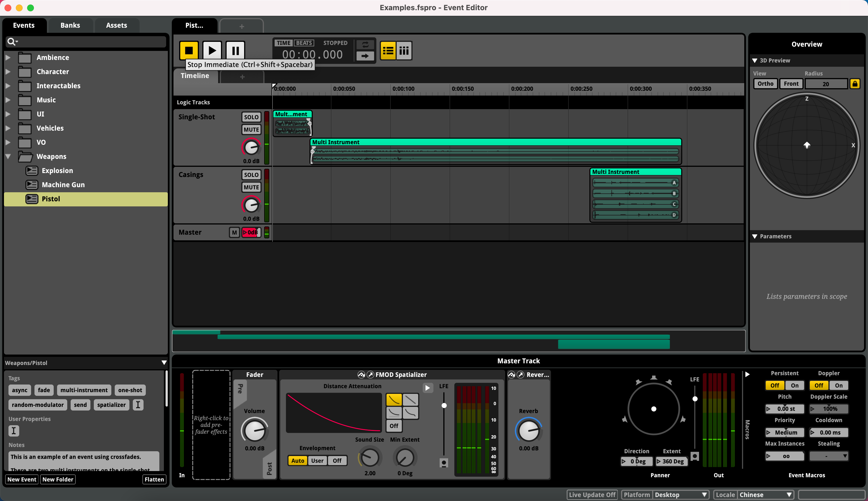
Task: Enable the loop playback icon
Action: (365, 45)
